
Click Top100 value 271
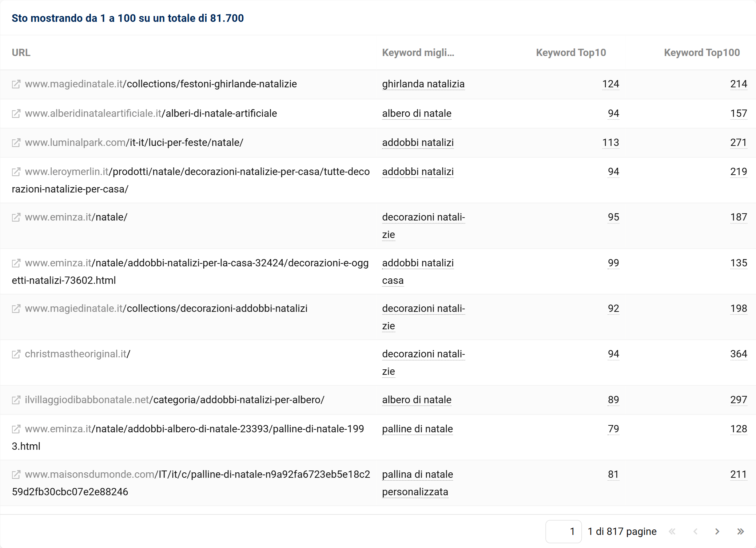[739, 143]
